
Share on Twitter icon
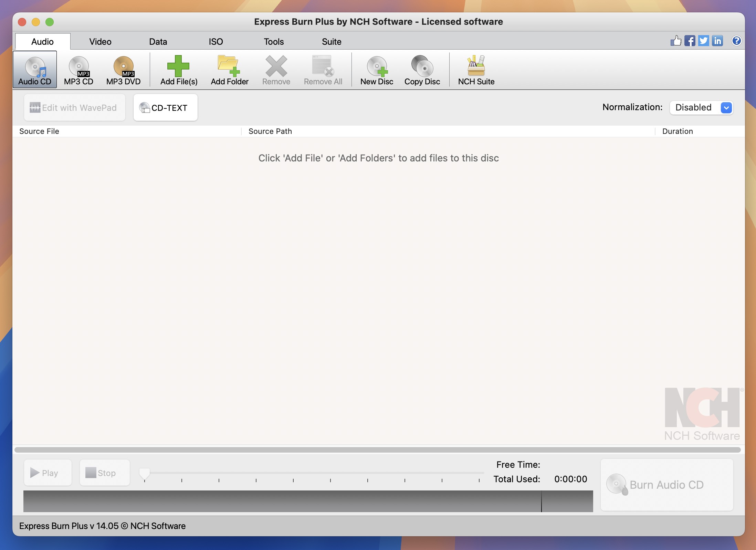click(x=703, y=41)
